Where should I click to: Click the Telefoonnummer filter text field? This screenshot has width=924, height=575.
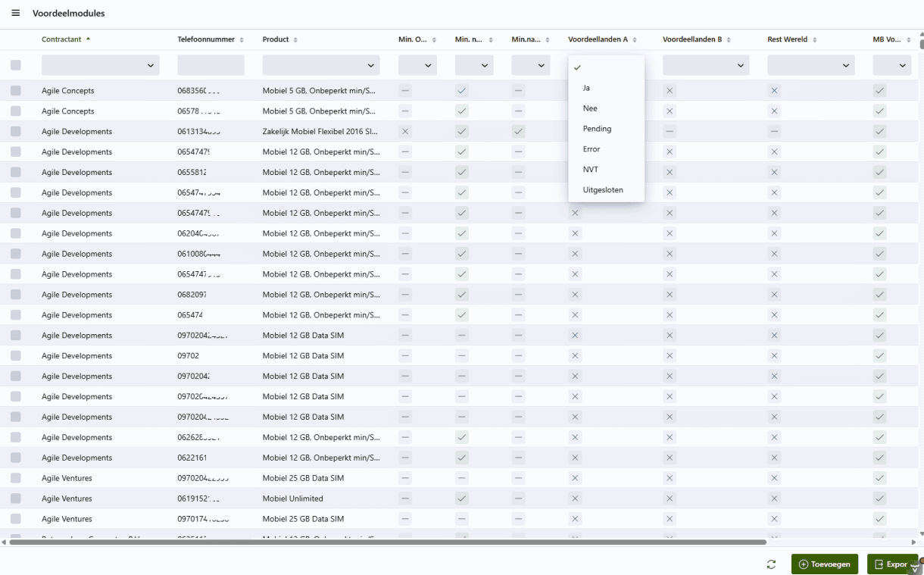211,65
